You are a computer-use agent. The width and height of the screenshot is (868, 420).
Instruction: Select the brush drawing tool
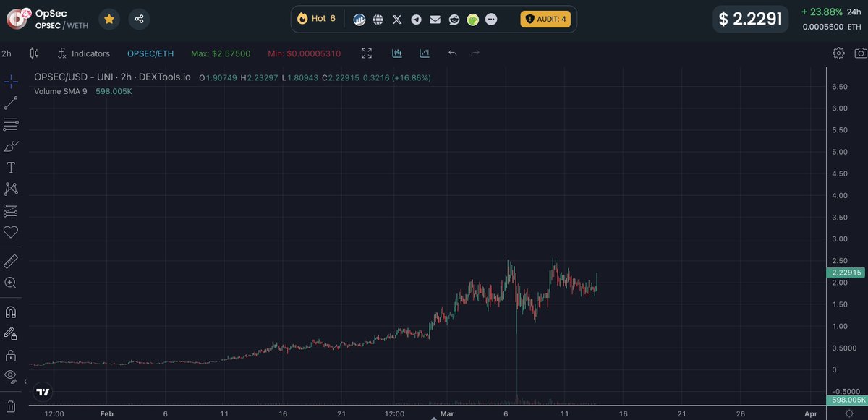pos(11,146)
